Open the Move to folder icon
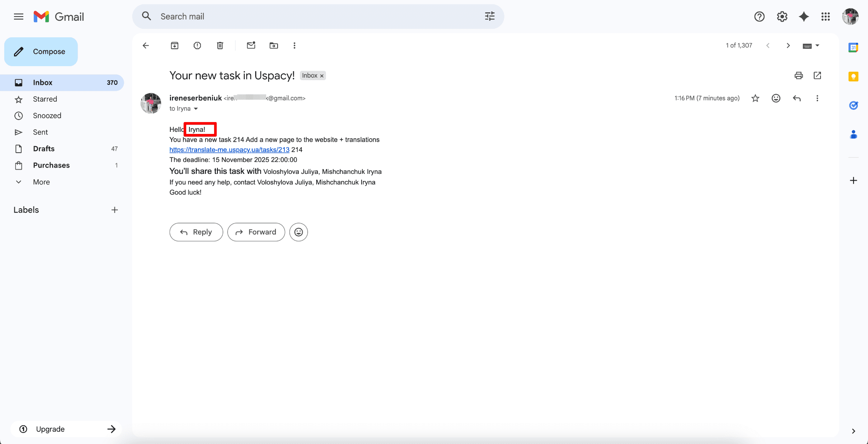The width and height of the screenshot is (868, 444). click(274, 45)
